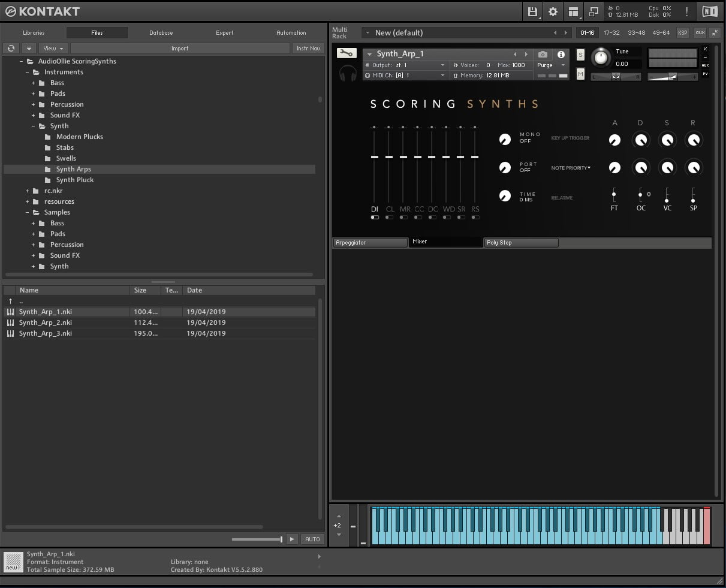726x588 pixels.
Task: Click the Synth Arps folder icon
Action: 48,170
